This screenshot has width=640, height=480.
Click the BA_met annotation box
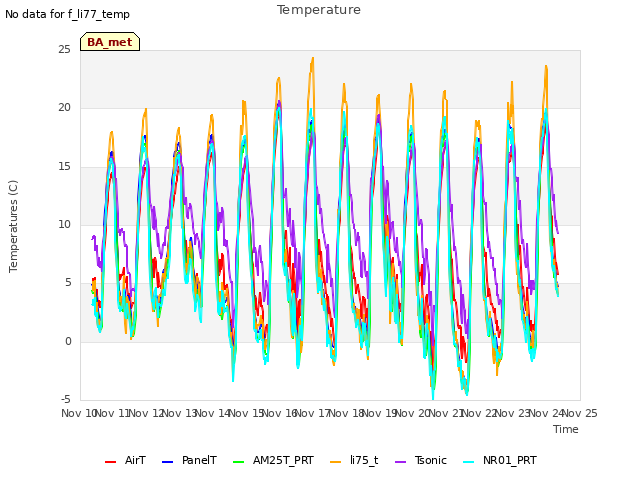110,42
